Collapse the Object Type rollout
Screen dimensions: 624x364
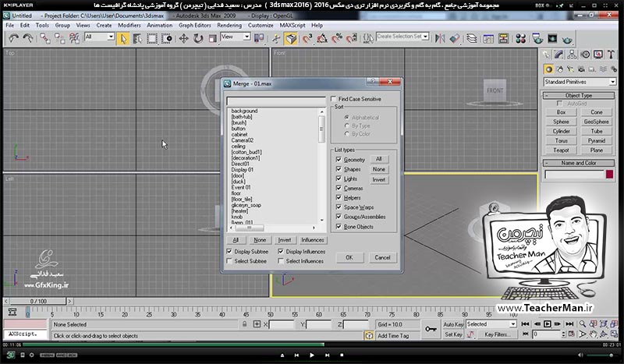(x=579, y=95)
